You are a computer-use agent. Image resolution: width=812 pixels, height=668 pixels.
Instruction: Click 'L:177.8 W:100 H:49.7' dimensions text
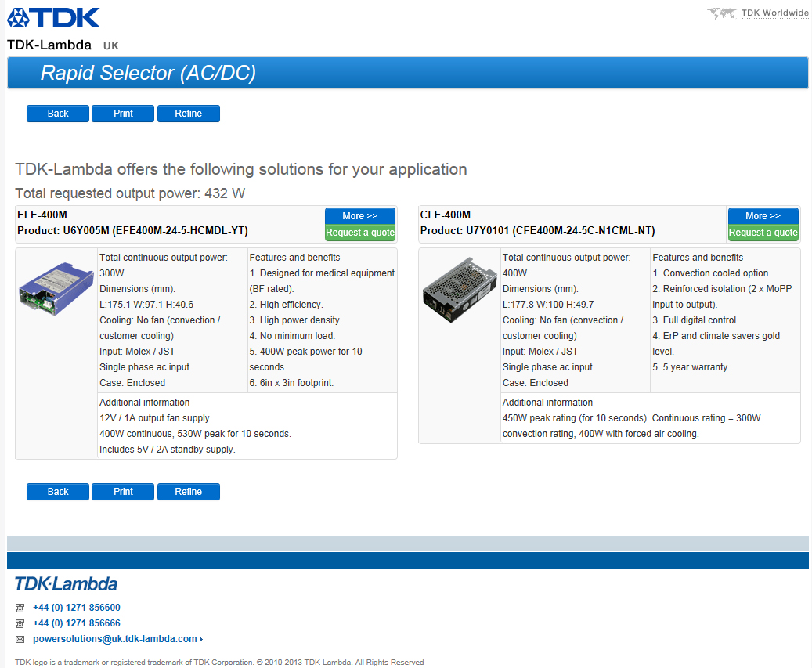pos(548,305)
